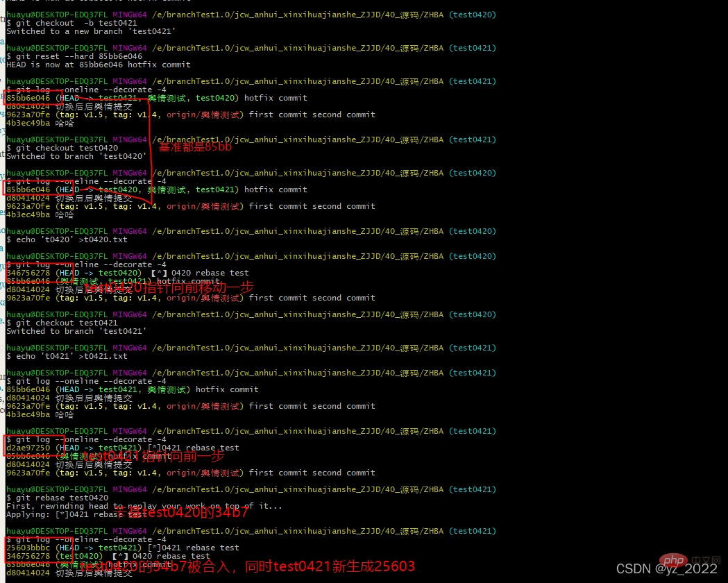This screenshot has width=728, height=583.
Task: Click hash 346756278 beside HEAD -> test0420
Action: pyautogui.click(x=28, y=273)
